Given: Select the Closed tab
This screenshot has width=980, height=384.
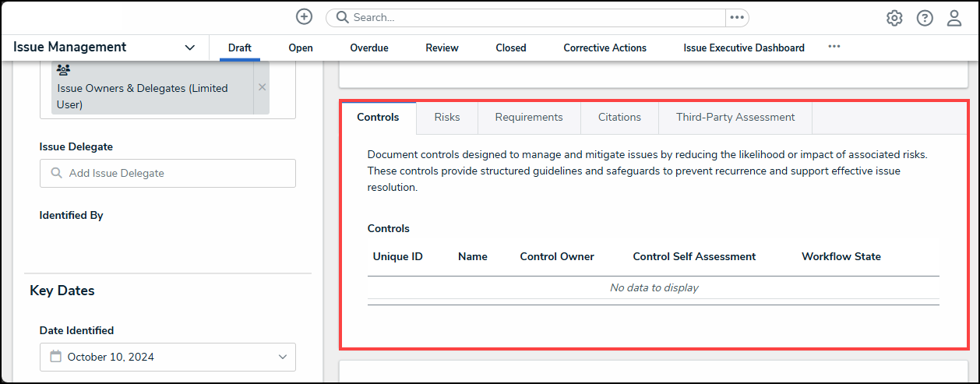Looking at the screenshot, I should [x=511, y=48].
